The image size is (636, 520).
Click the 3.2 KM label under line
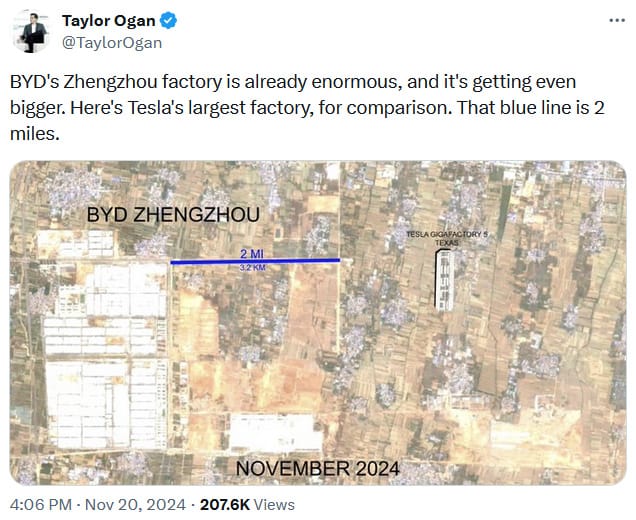[251, 268]
